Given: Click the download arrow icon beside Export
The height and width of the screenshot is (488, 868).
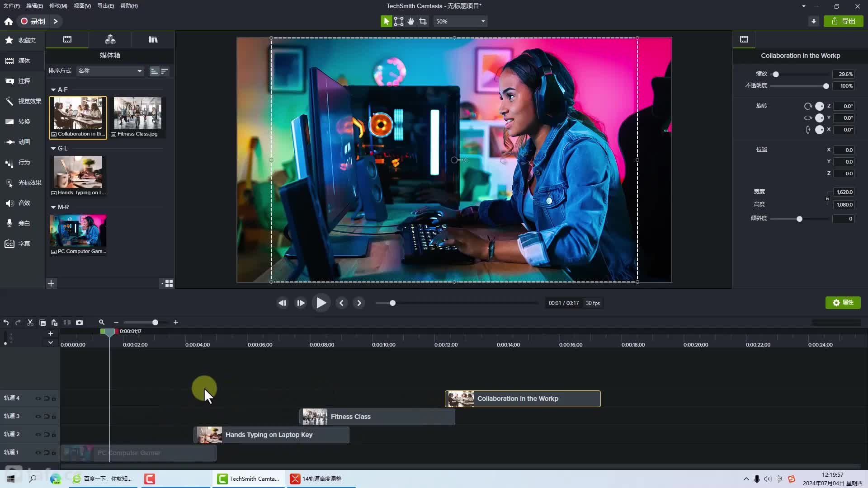Looking at the screenshot, I should coord(814,21).
